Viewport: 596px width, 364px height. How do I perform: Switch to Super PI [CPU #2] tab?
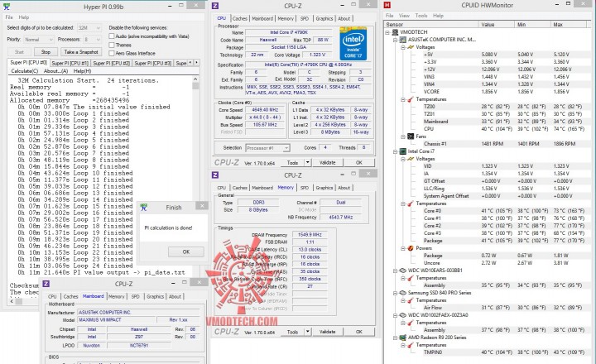pyautogui.click(x=112, y=63)
